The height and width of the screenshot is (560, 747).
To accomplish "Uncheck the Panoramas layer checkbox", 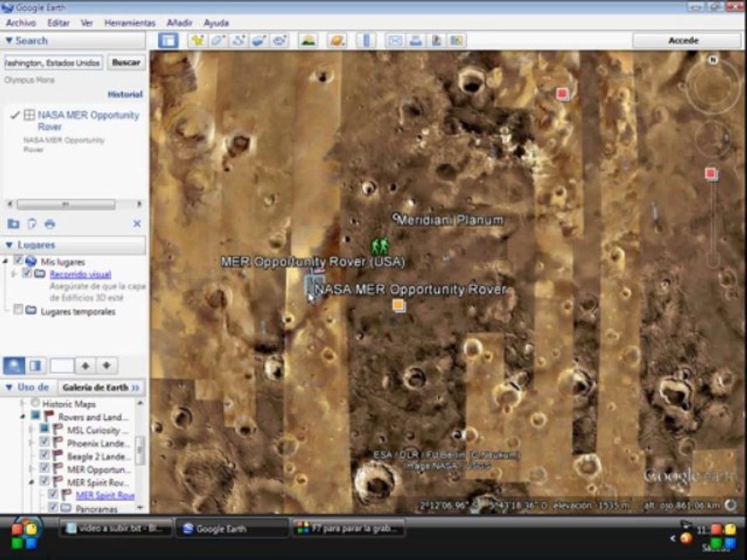I will point(53,507).
